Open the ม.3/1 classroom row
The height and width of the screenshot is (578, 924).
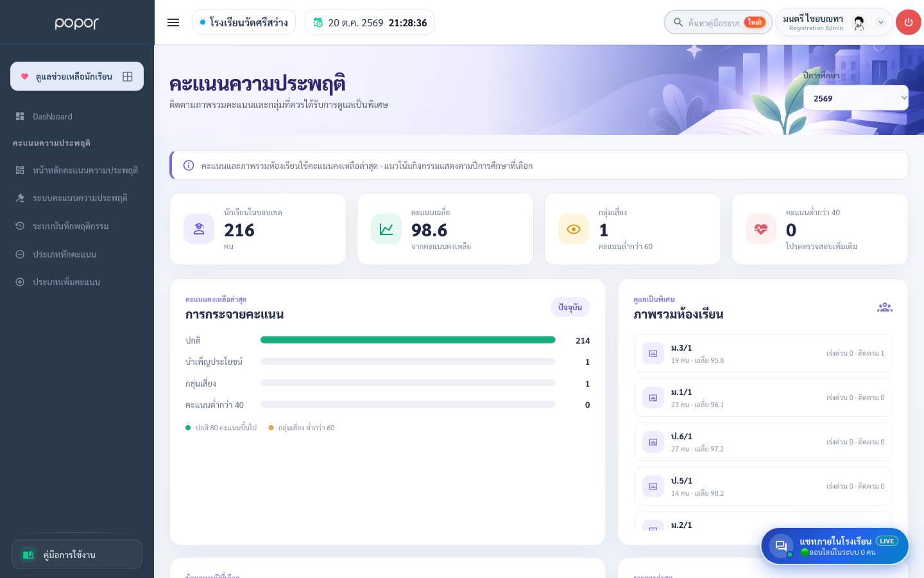pos(763,353)
